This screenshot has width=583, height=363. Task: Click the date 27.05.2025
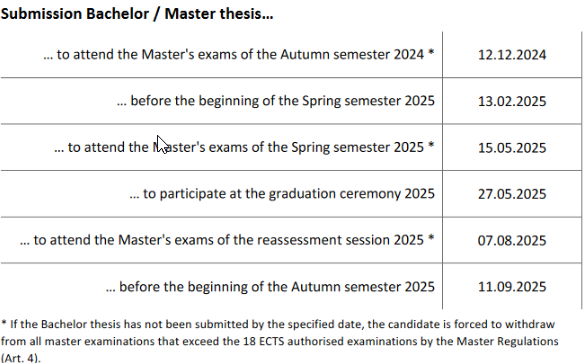pyautogui.click(x=512, y=194)
